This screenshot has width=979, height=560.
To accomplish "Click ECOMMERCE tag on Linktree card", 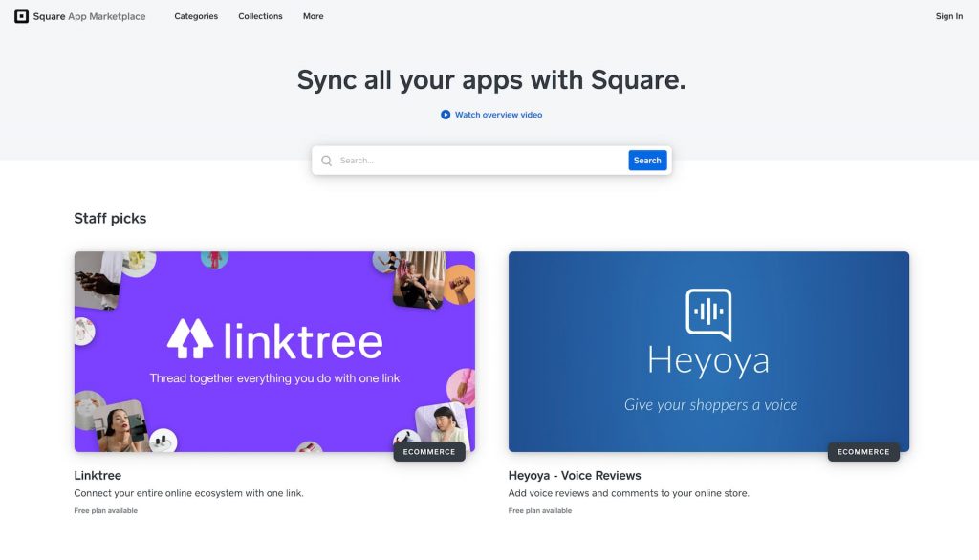I will click(x=429, y=452).
